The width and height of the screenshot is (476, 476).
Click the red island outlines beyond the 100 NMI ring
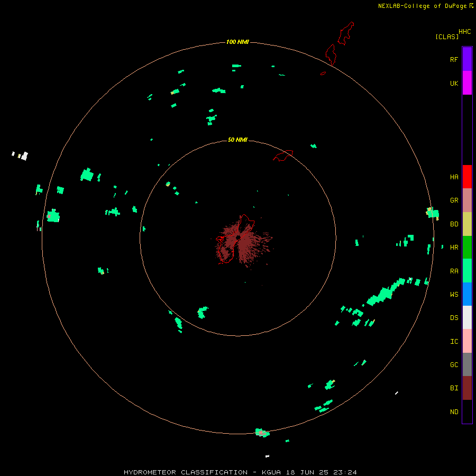340,43
